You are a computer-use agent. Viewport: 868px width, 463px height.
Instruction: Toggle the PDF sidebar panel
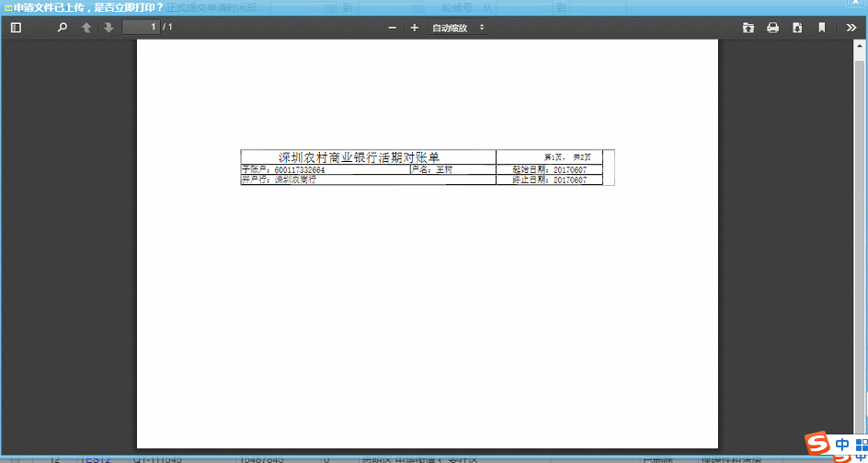click(16, 28)
